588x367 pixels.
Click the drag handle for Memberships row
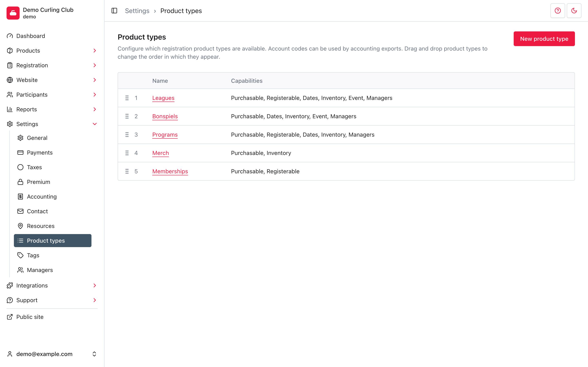[x=127, y=171]
